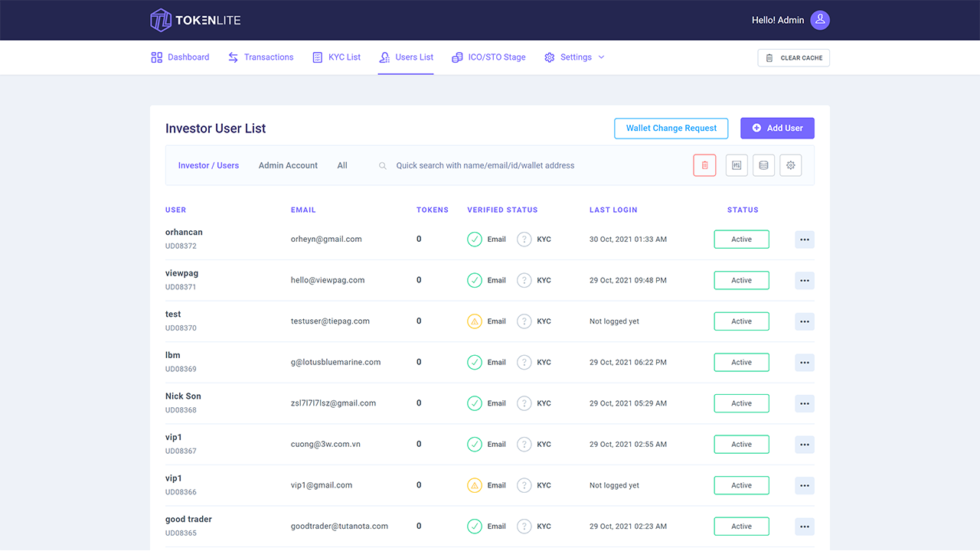
Task: Click the Active status pill for lbm
Action: coord(741,362)
